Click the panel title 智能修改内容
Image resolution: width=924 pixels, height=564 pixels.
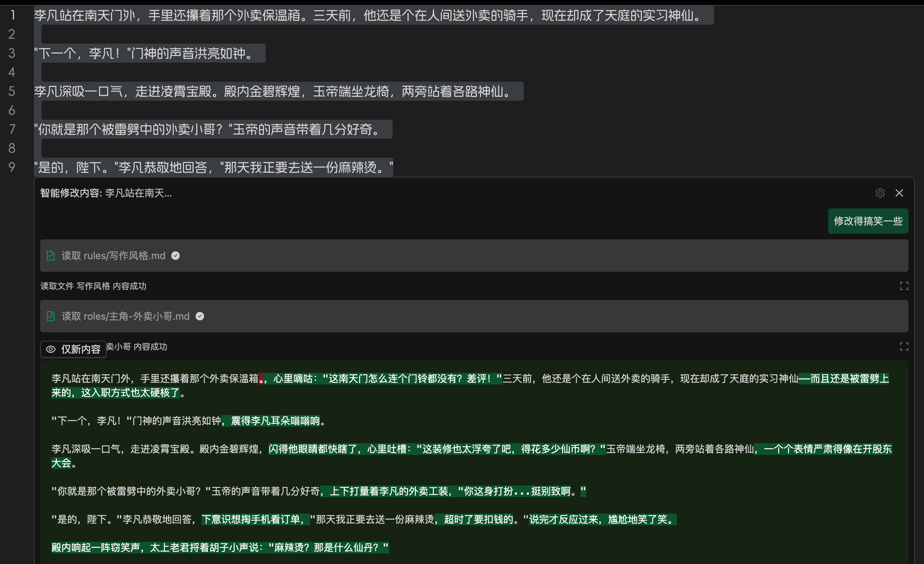[70, 193]
